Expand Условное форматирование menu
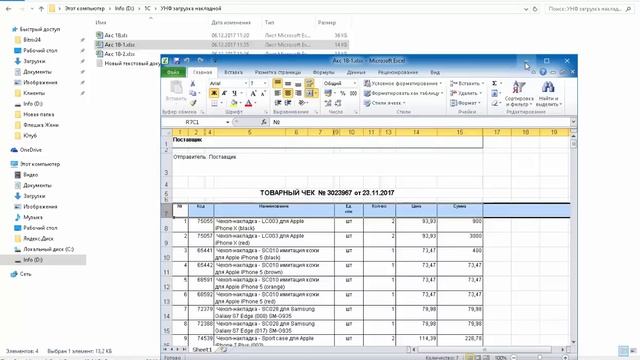The height and width of the screenshot is (360, 640). click(x=403, y=83)
